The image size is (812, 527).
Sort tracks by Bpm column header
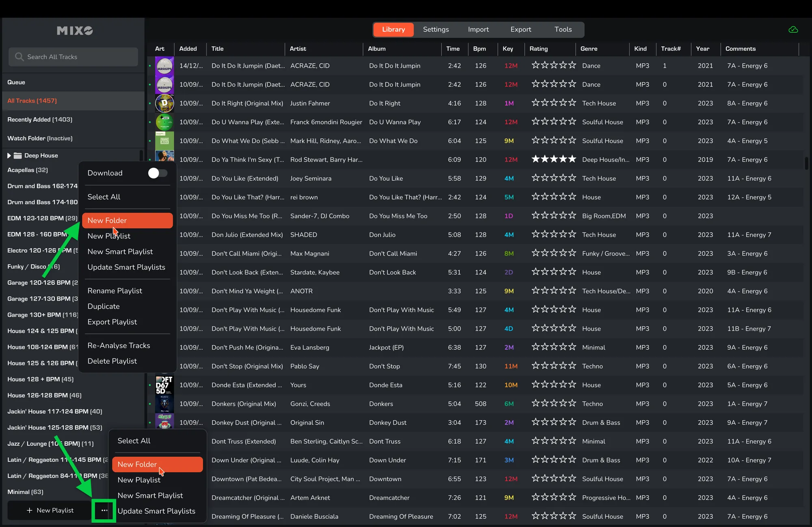pos(479,49)
